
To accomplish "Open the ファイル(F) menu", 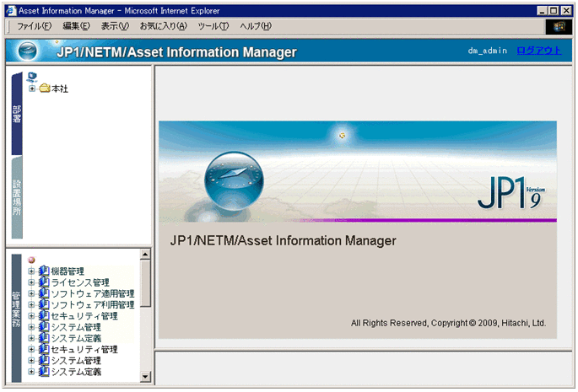I will 35,26.
